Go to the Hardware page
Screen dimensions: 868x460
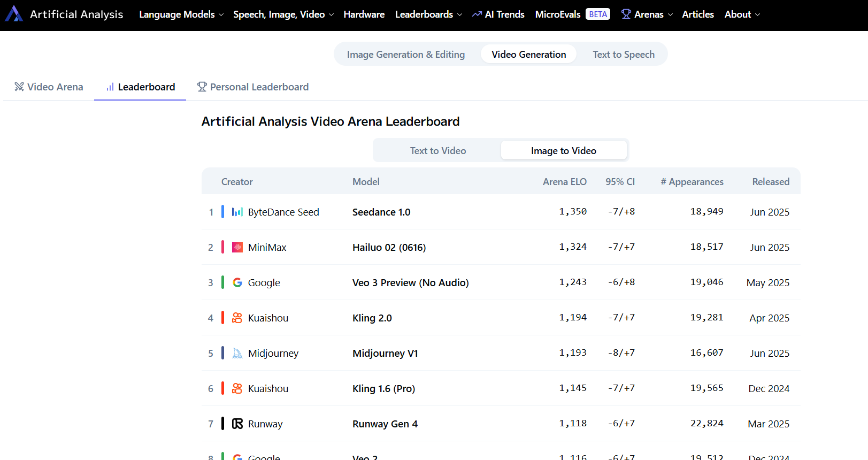[x=364, y=14]
